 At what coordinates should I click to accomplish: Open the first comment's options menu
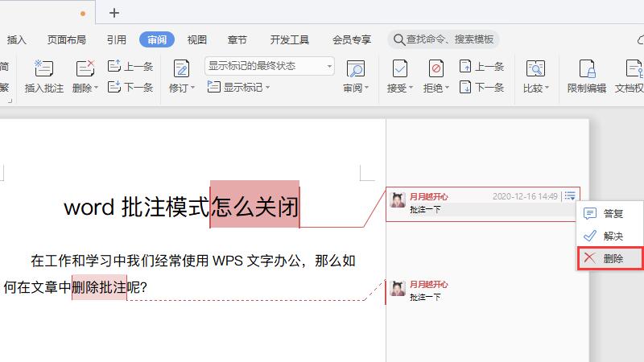point(570,195)
